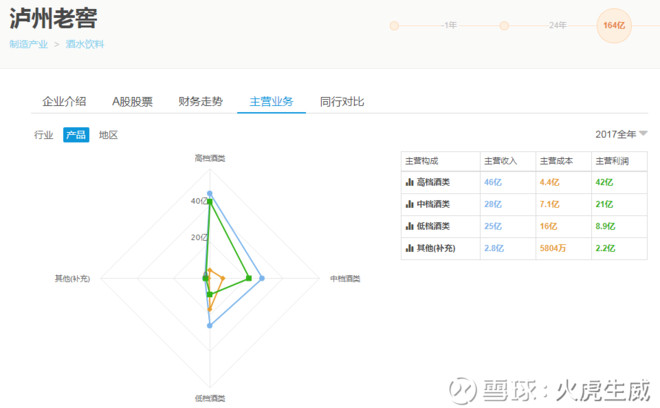This screenshot has width=660, height=408.
Task: Click the 2.2亿 profit value
Action: 605,248
